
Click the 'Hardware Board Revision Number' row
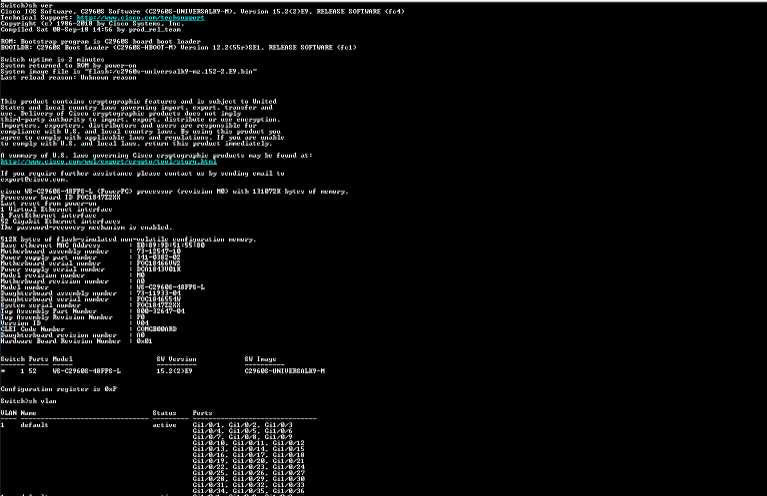(x=76, y=341)
